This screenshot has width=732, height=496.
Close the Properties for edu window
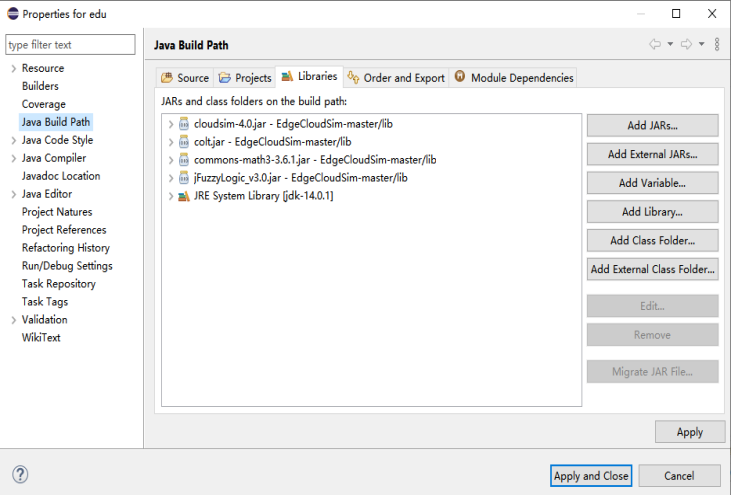(x=712, y=14)
